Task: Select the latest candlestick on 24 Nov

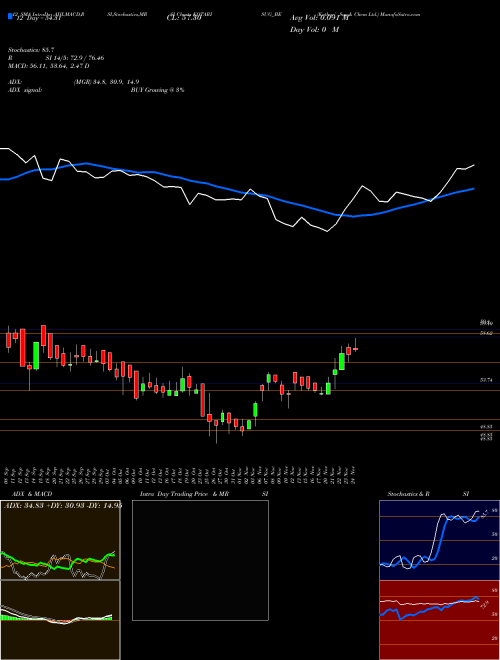Action: (x=356, y=349)
